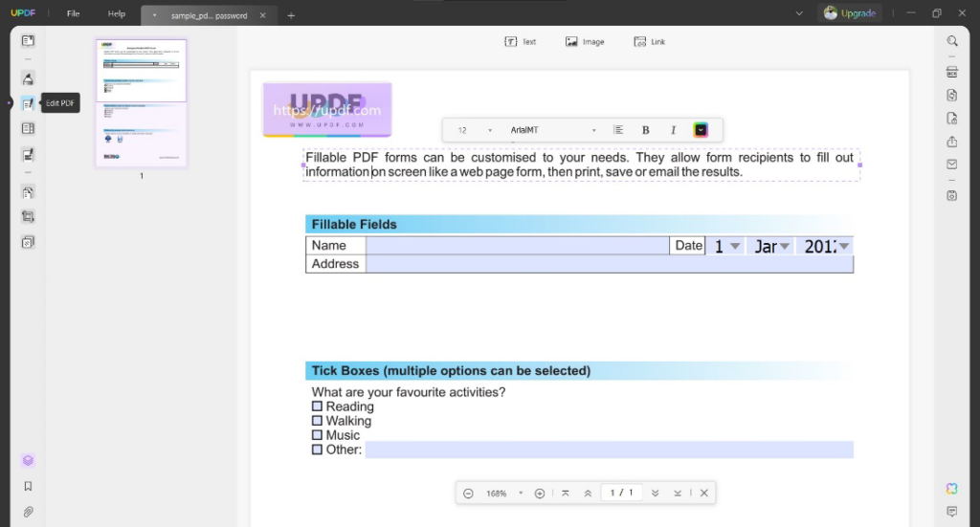Open the Protect PDF lock-page icon
Screen dimensions: 980x527
click(952, 119)
